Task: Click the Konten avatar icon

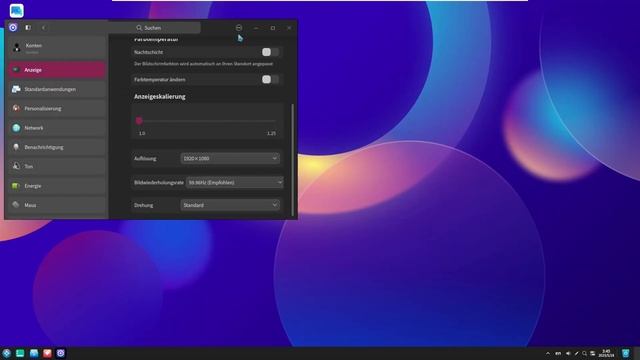Action: point(17,48)
